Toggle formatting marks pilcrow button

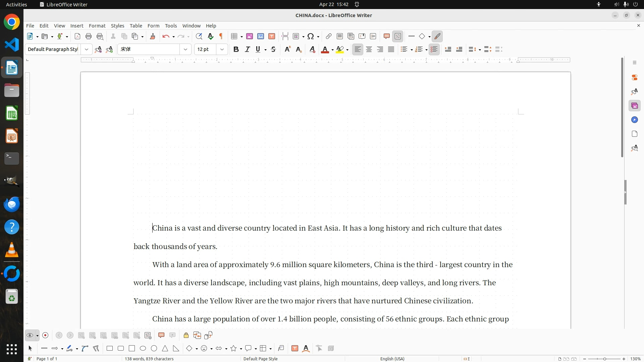pos(221,37)
